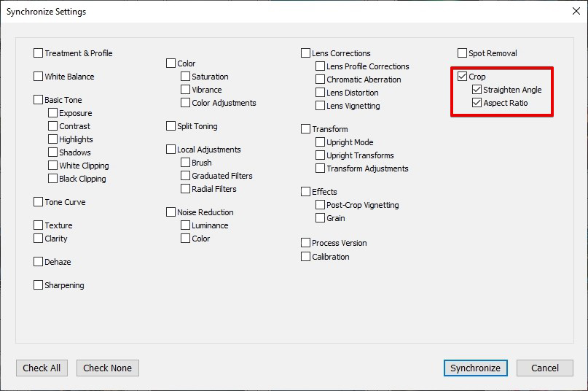Toggle the Luminance noise reduction checkbox
The width and height of the screenshot is (588, 391).
pos(186,225)
